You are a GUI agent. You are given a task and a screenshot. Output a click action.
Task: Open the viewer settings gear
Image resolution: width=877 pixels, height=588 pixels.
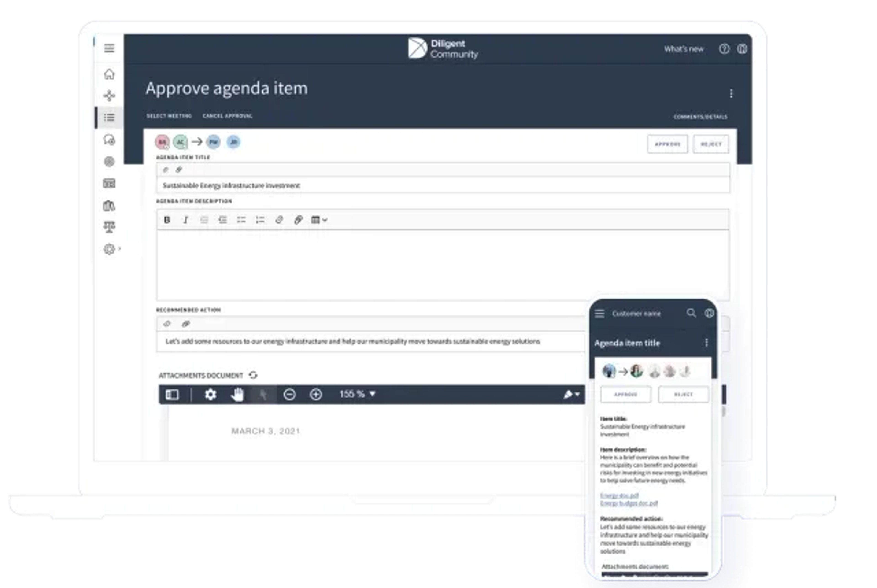coord(210,395)
